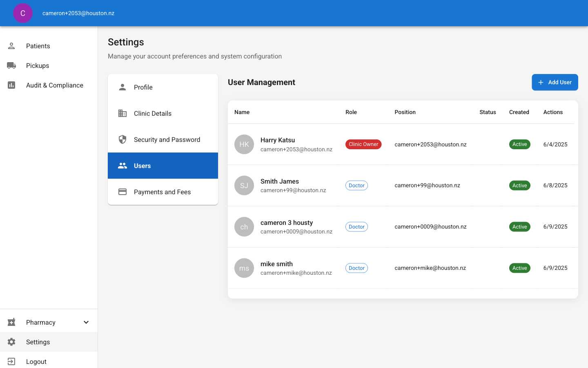Click Smith James's Active status chip
Image resolution: width=588 pixels, height=368 pixels.
click(519, 186)
